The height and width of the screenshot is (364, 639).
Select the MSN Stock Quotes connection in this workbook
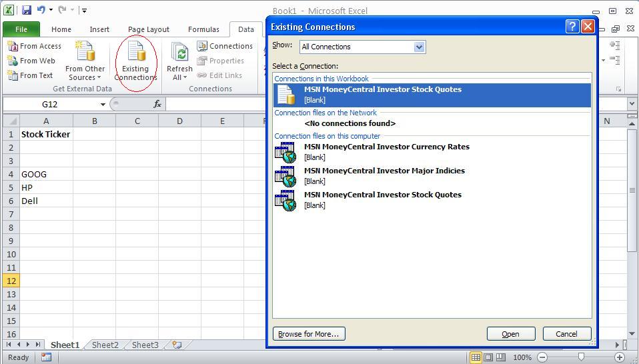coord(432,95)
